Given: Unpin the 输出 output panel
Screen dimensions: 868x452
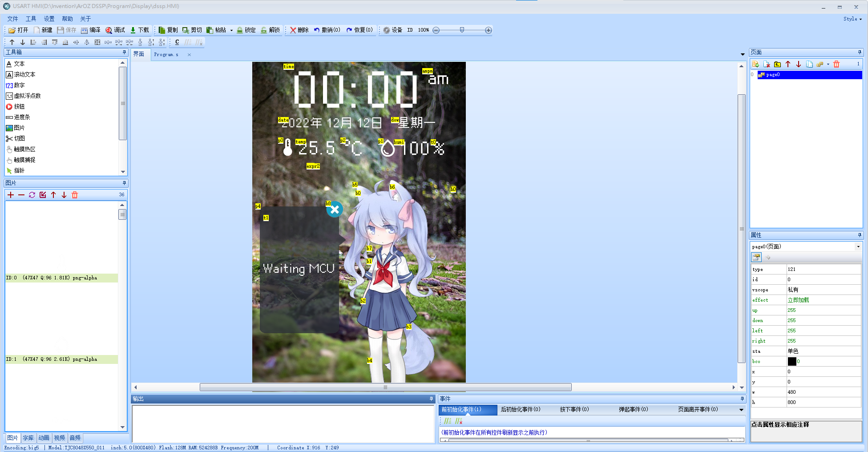Looking at the screenshot, I should coord(431,399).
